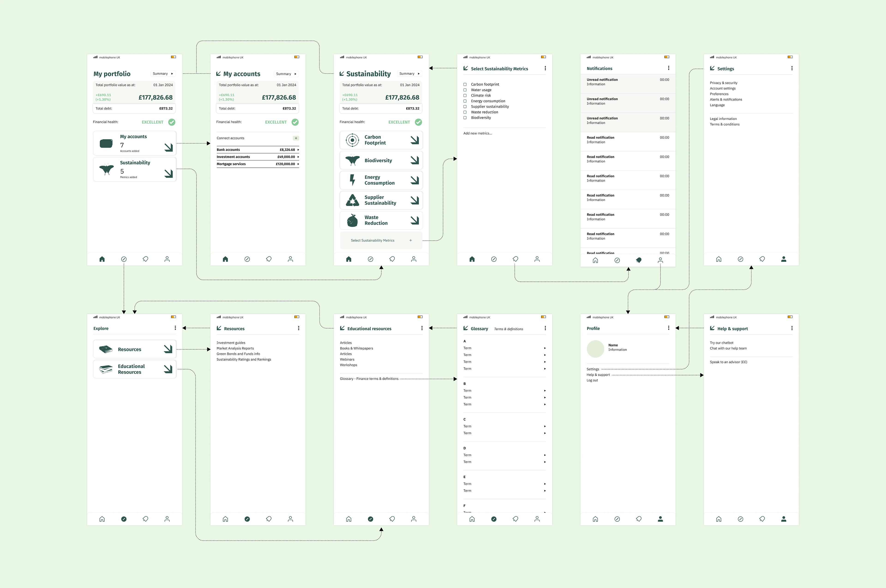Click back arrow on My accounts screen
The image size is (886, 588).
pyautogui.click(x=218, y=74)
